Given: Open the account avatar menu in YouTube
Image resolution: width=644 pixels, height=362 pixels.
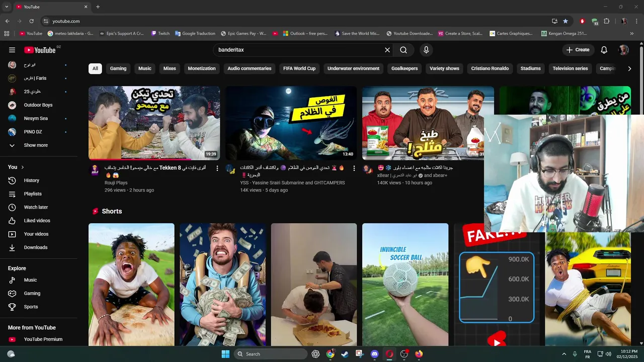Looking at the screenshot, I should pyautogui.click(x=624, y=50).
